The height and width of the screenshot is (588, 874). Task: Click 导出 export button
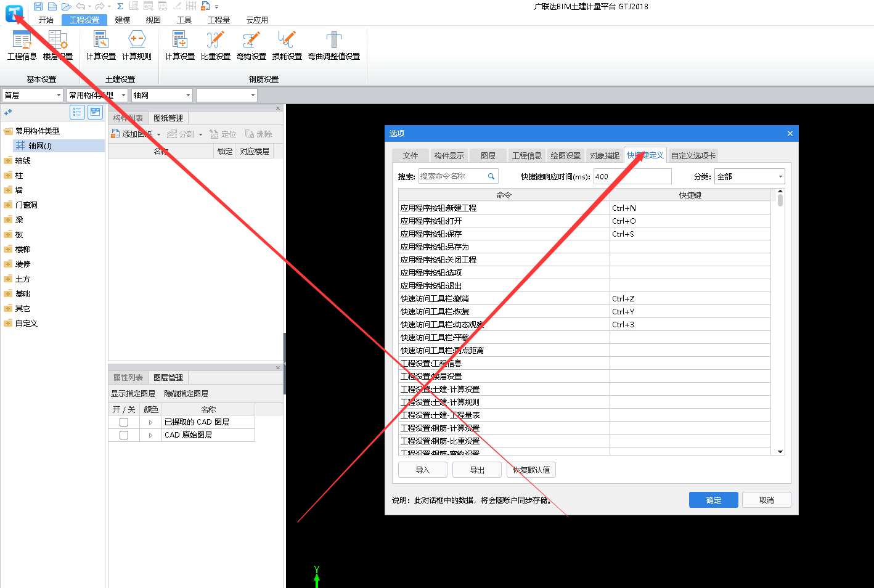(x=477, y=470)
